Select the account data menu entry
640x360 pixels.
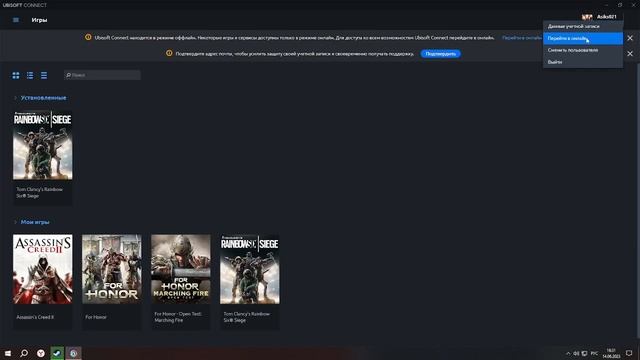point(583,26)
